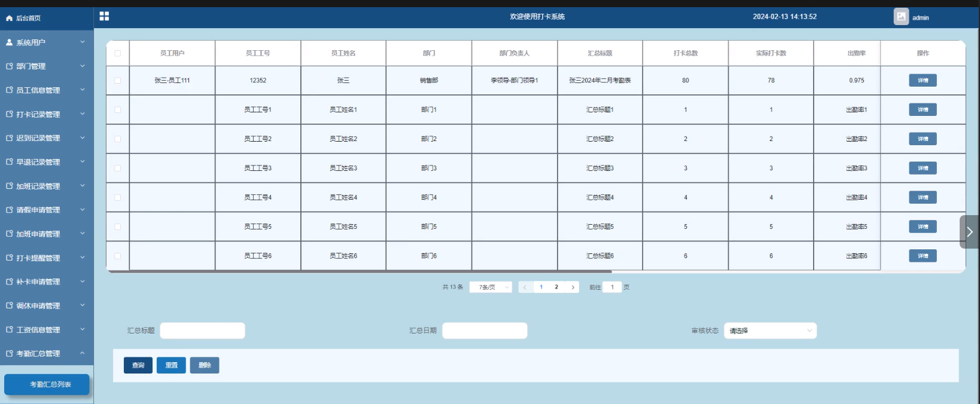Click the icon beside 部门管理
The height and width of the screenshot is (404, 980).
click(9, 66)
